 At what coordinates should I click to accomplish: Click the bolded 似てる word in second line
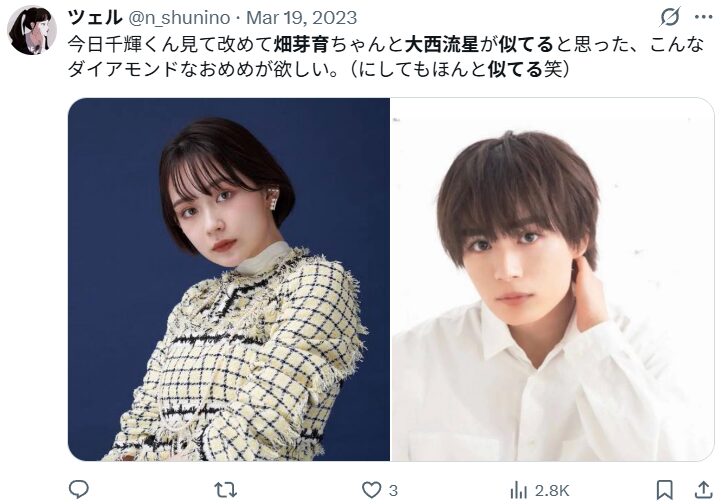click(x=515, y=70)
